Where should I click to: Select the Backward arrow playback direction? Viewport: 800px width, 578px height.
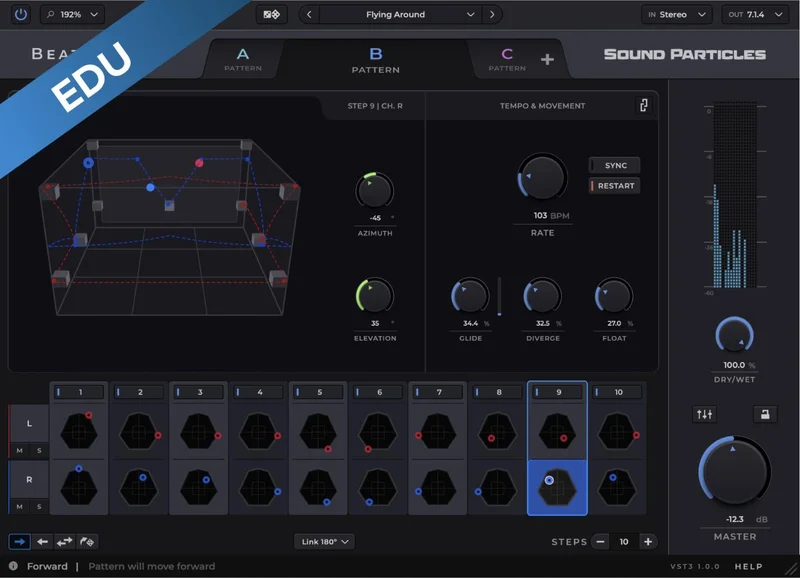click(42, 542)
